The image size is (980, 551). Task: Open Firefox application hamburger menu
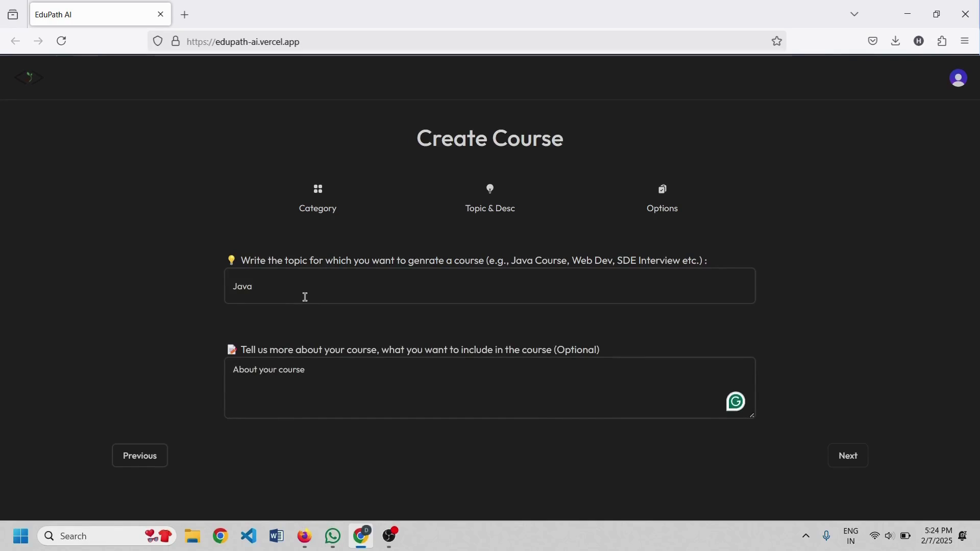[x=965, y=41]
